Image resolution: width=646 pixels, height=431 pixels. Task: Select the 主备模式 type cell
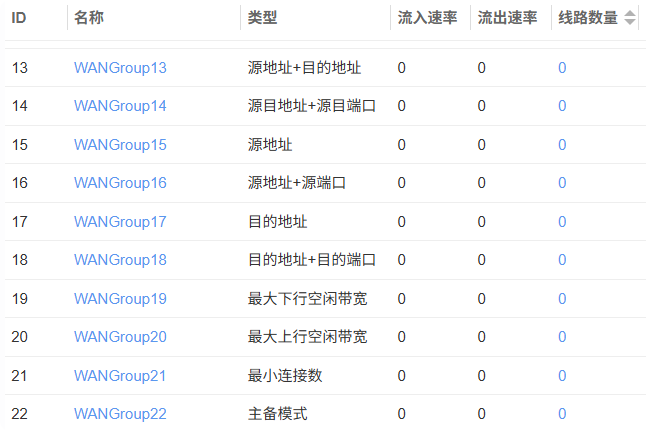tap(277, 414)
